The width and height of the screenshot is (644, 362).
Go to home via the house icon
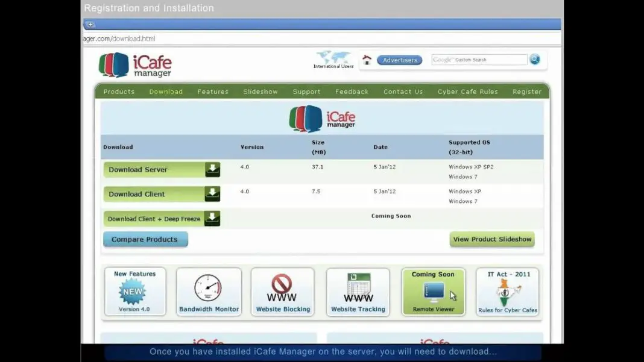coord(367,60)
